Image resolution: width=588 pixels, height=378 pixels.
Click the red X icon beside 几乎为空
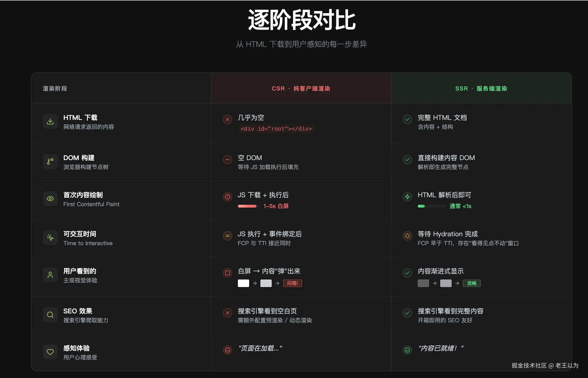pos(227,120)
